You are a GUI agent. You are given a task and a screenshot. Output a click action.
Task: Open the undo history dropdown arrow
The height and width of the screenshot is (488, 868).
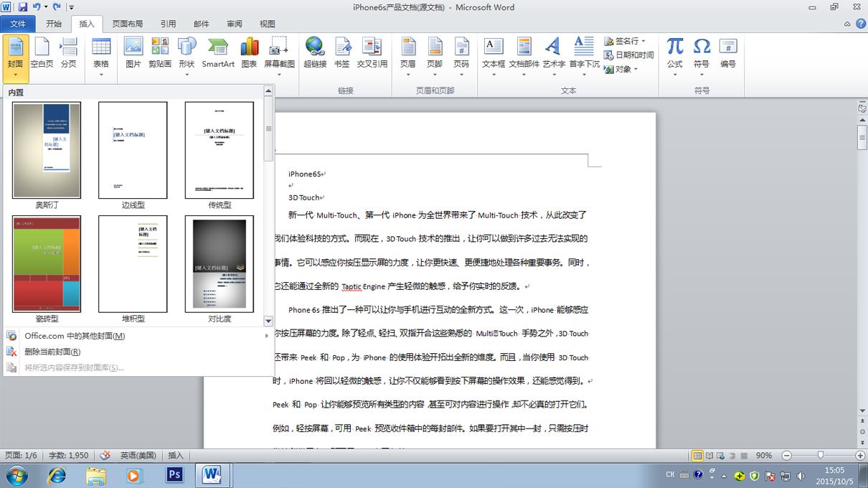point(47,7)
